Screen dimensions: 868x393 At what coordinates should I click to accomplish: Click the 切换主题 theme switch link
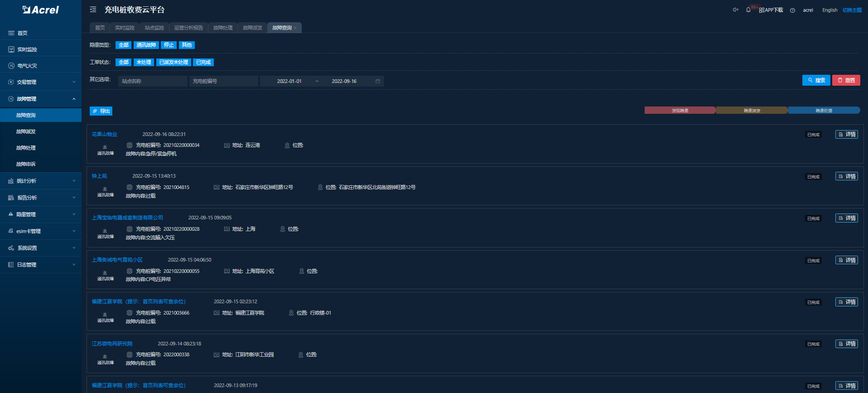(x=852, y=10)
